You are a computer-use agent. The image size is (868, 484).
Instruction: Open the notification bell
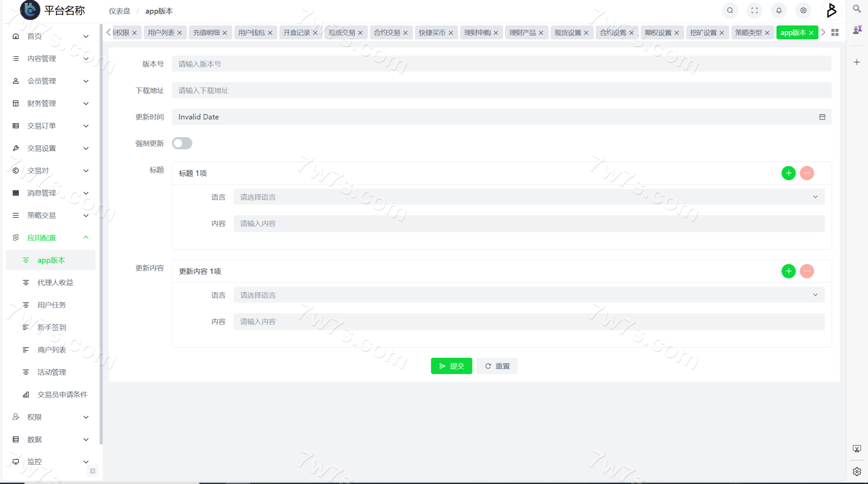[x=779, y=11]
